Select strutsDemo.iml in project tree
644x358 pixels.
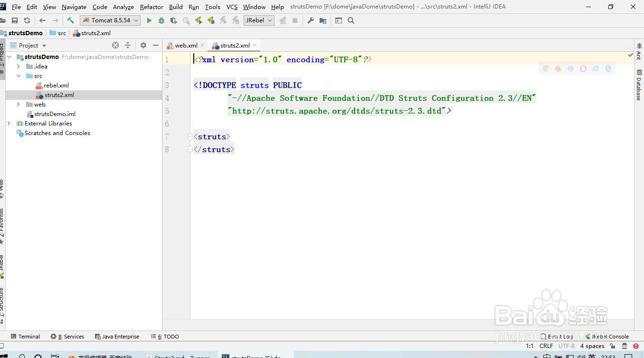point(55,114)
